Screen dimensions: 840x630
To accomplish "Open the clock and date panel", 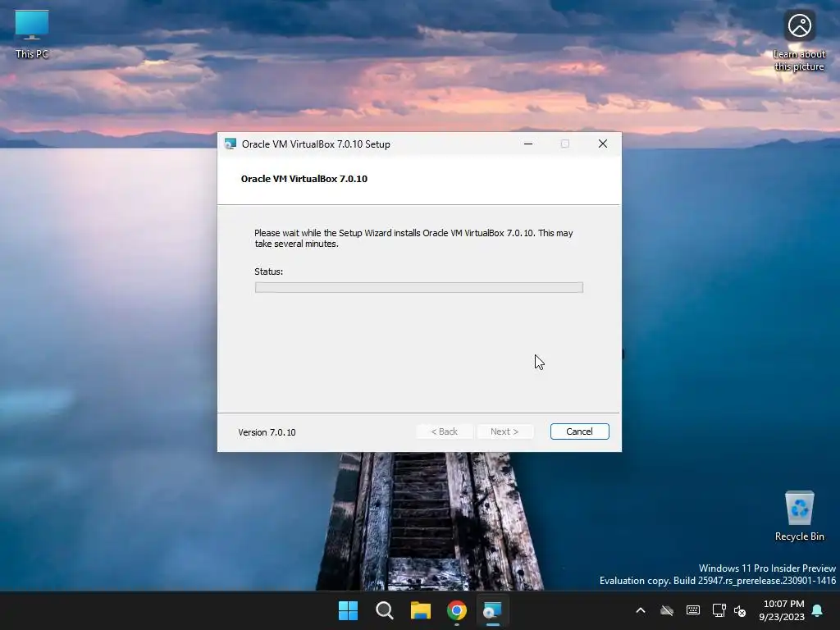I will coord(782,610).
